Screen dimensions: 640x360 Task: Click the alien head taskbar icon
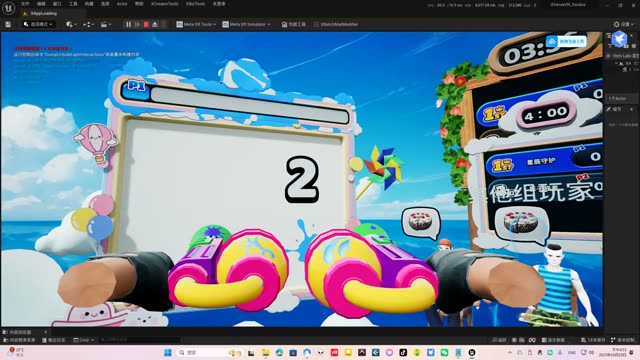pyautogui.click(x=320, y=353)
